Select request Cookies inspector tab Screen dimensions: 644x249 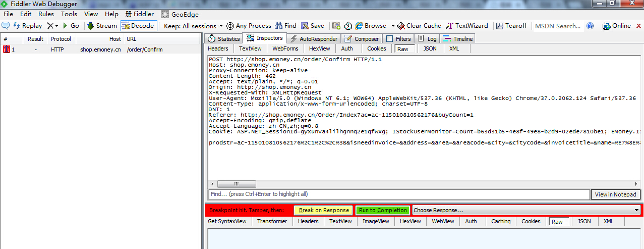[376, 49]
